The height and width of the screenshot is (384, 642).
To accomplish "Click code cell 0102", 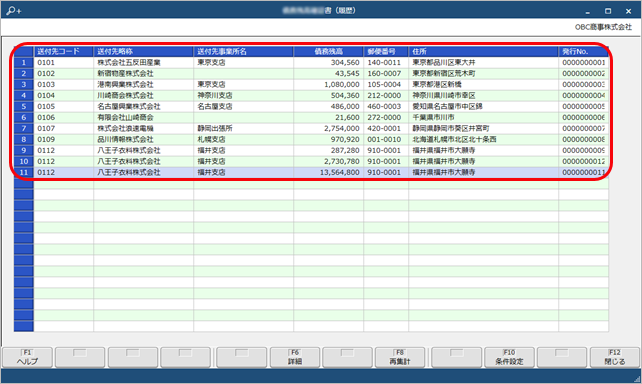I will pyautogui.click(x=63, y=74).
